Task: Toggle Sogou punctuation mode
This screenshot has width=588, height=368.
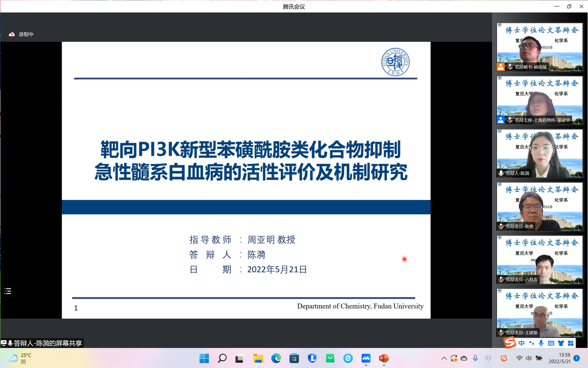Action: tap(531, 343)
